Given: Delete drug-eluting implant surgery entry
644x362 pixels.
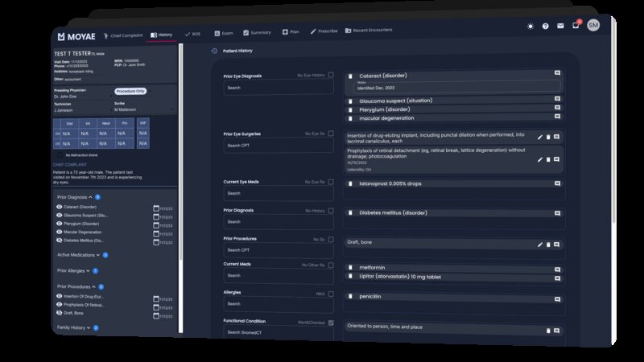Looking at the screenshot, I should tap(548, 137).
